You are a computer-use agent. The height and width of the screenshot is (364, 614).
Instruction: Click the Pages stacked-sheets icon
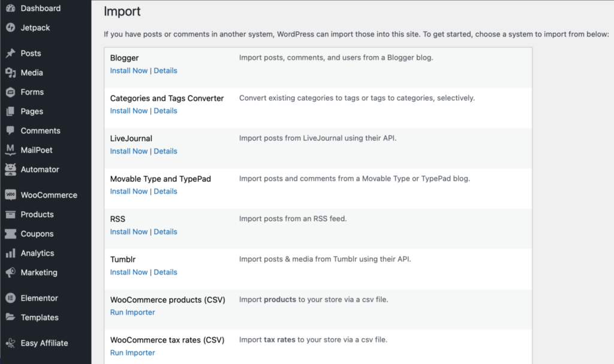pyautogui.click(x=11, y=112)
